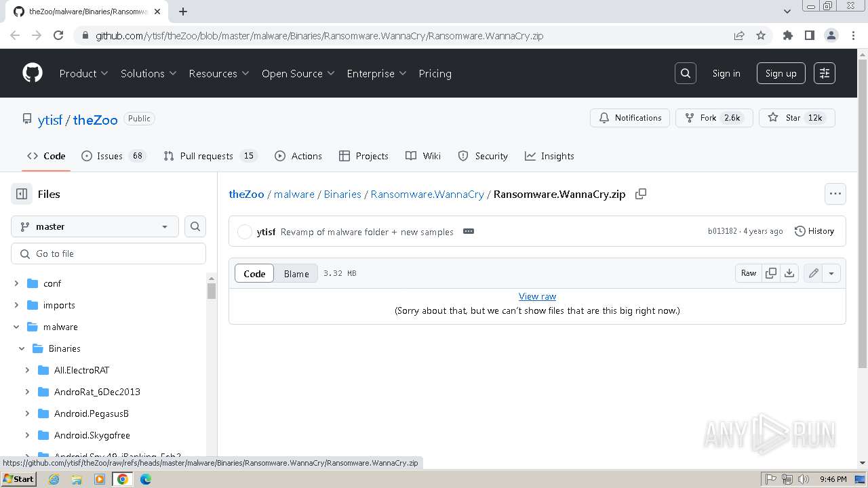
Task: Click the file tree scrollbar thumb
Action: 212,291
